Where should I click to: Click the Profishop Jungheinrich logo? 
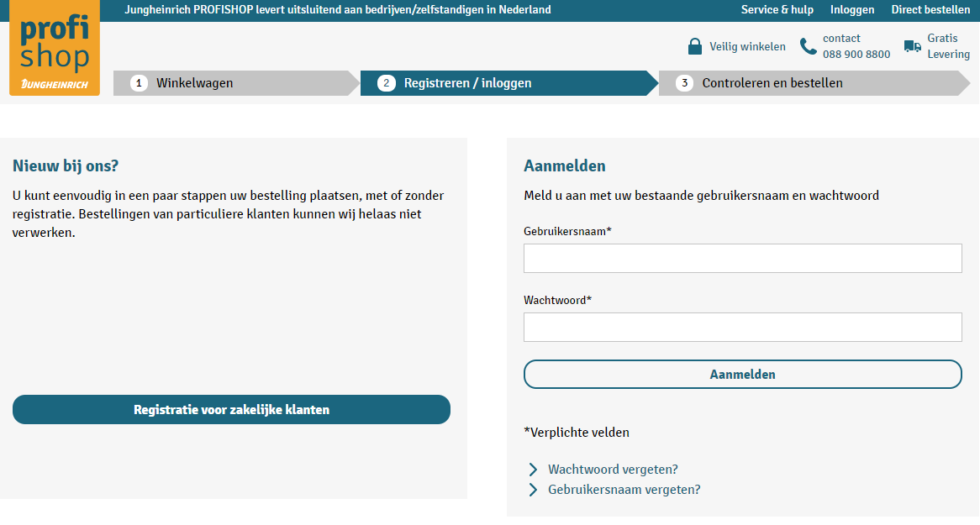tap(55, 48)
